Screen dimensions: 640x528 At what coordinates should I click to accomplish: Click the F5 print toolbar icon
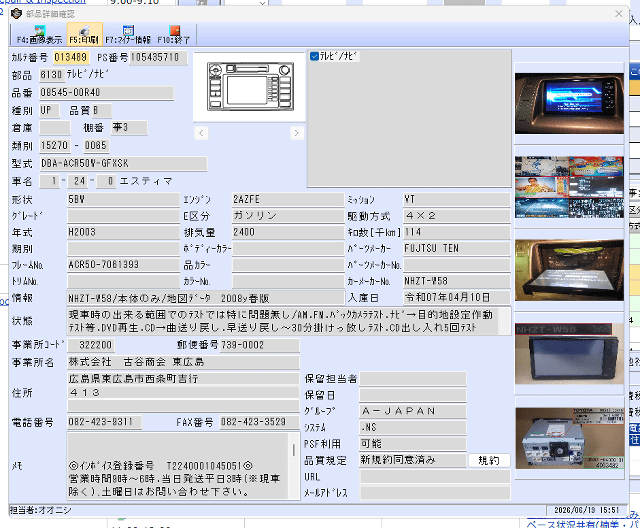[x=84, y=34]
